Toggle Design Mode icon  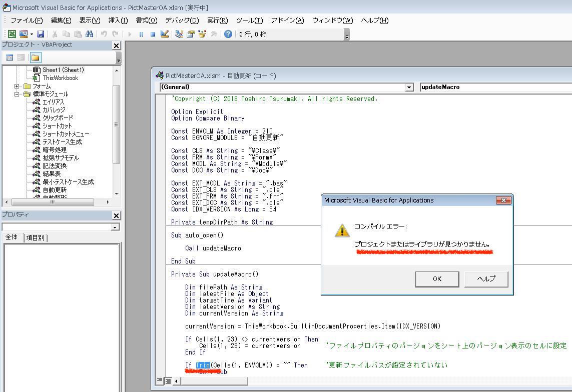click(x=165, y=34)
